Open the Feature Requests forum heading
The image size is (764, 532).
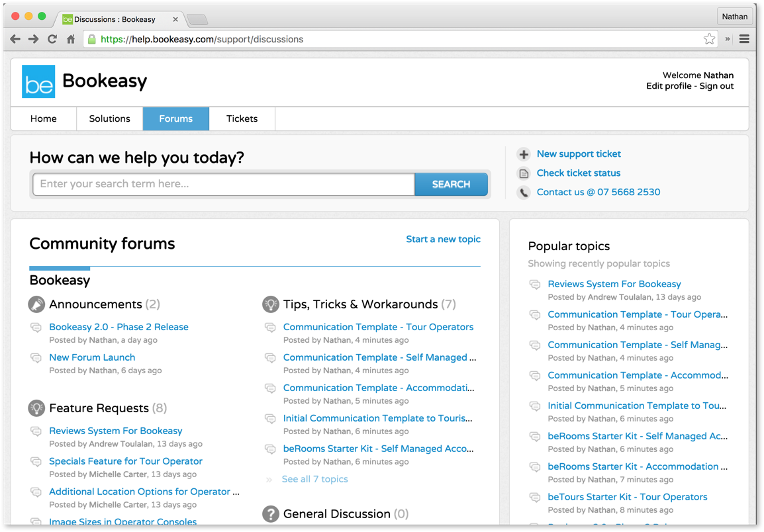coord(99,408)
